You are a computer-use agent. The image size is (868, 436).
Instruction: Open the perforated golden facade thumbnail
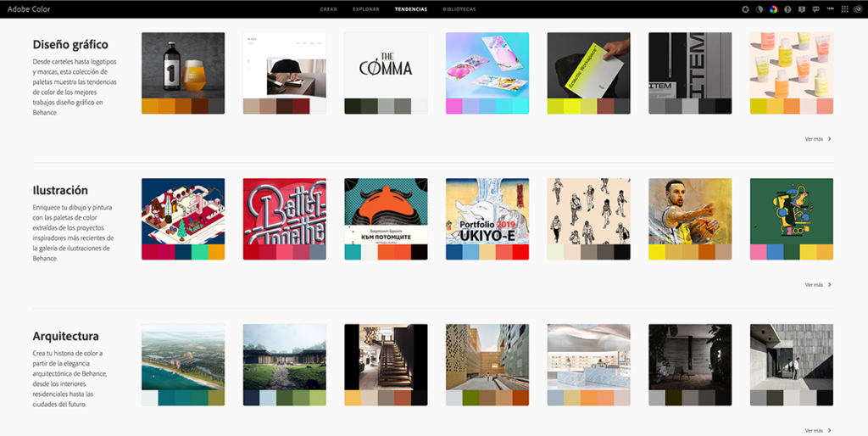(487, 357)
